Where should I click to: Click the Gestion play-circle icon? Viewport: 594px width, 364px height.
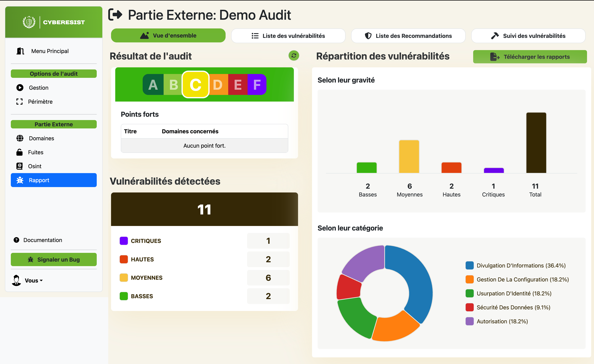(20, 88)
